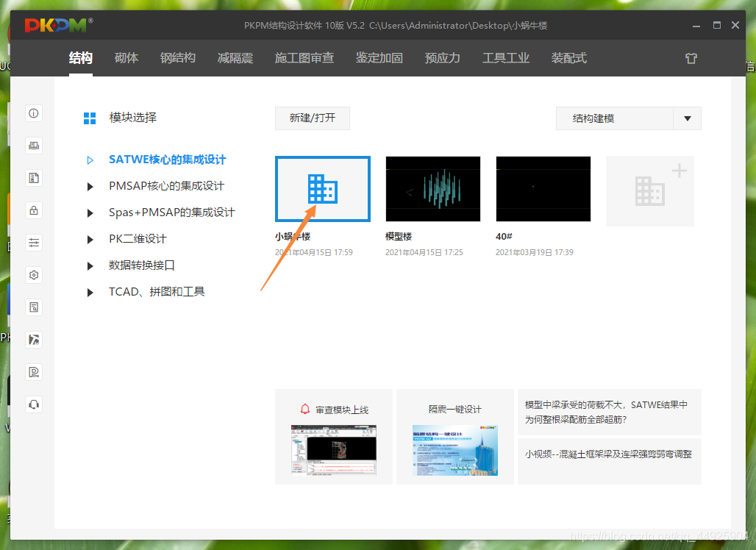Click the shirt skin icon in header
Screen dimensions: 756x550
coord(691,58)
